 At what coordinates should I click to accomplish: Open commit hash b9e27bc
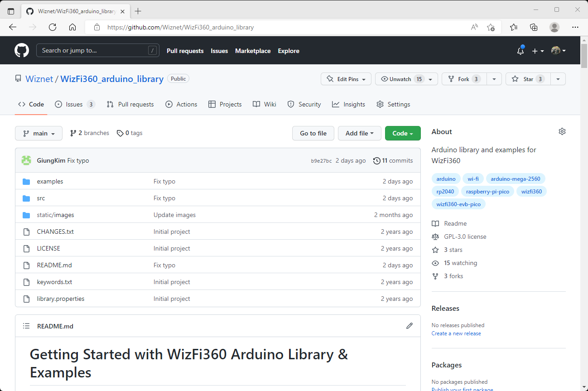(321, 161)
